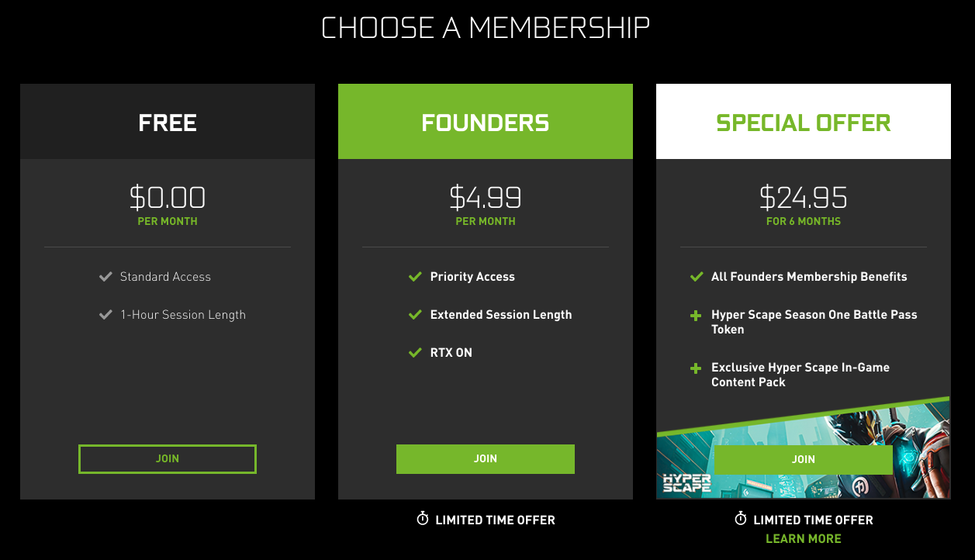Select the FOUNDERS membership header
Screen dimensions: 975x560
coord(485,121)
